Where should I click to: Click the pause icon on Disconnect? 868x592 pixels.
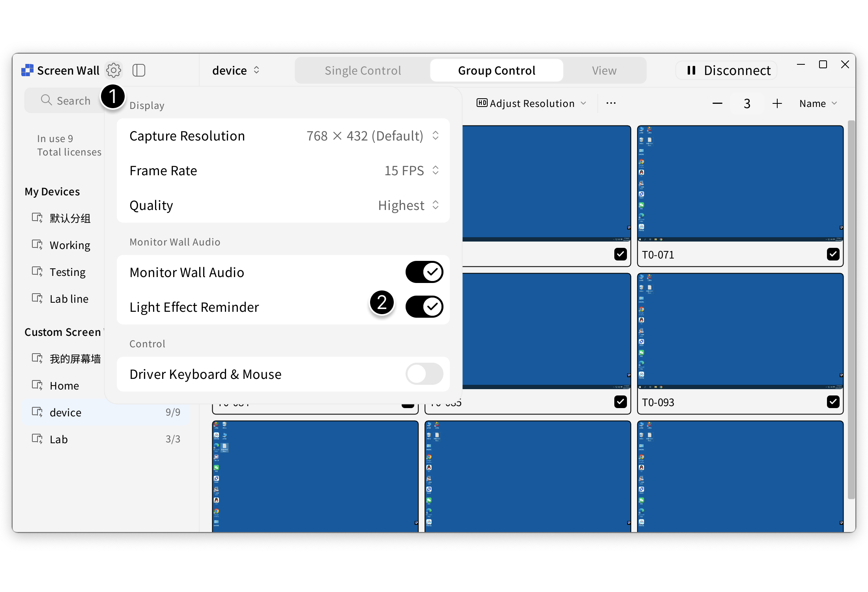691,70
